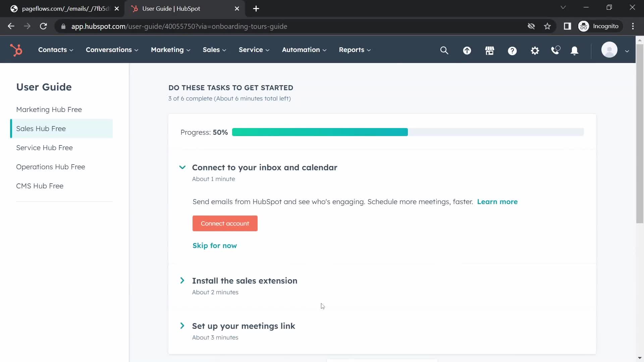Go back with browser back arrow

pos(11,26)
